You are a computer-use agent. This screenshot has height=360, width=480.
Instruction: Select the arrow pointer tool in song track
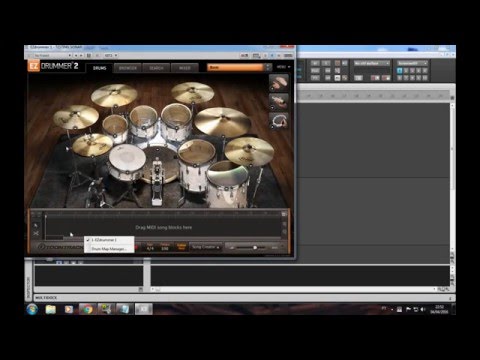[36, 225]
